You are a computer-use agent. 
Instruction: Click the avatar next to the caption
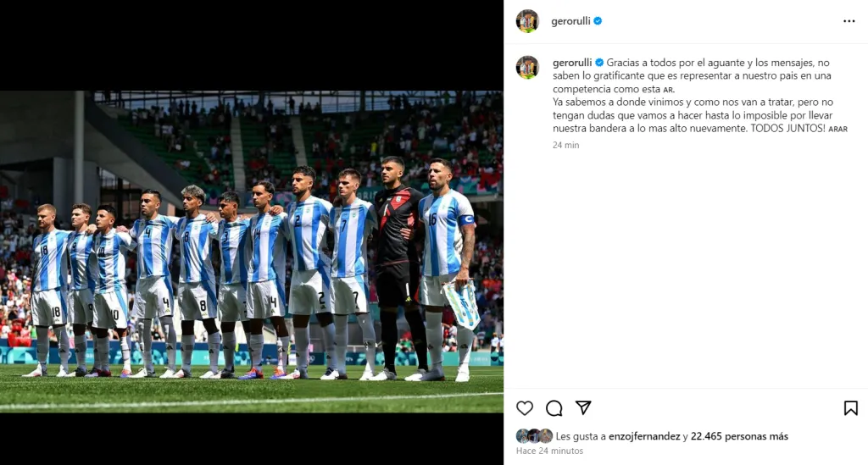pyautogui.click(x=527, y=68)
